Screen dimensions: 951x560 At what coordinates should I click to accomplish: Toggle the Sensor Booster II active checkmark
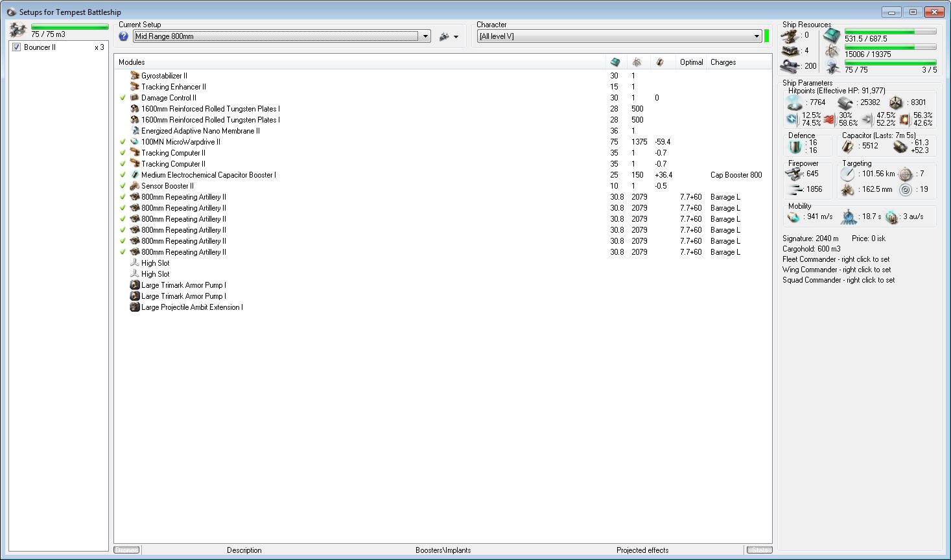[x=123, y=186]
